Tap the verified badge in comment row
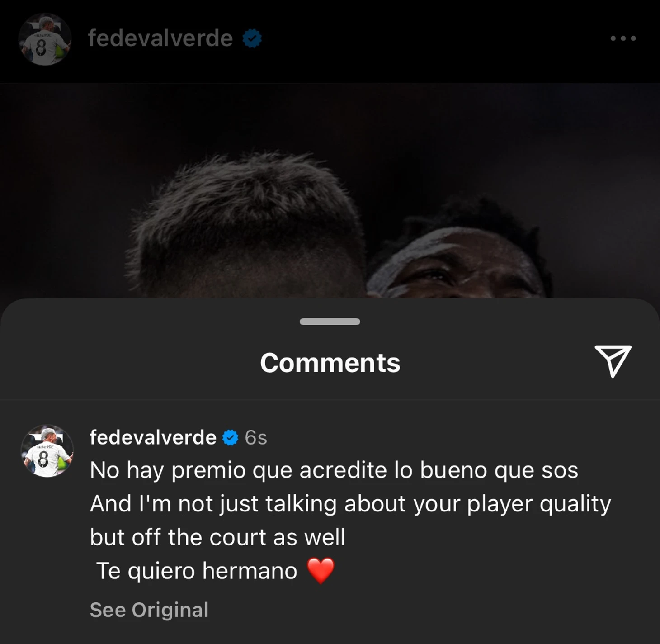The height and width of the screenshot is (644, 660). 230,438
